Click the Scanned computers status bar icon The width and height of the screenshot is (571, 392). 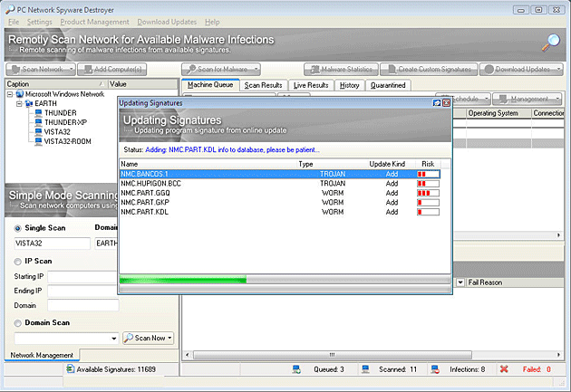(x=364, y=369)
